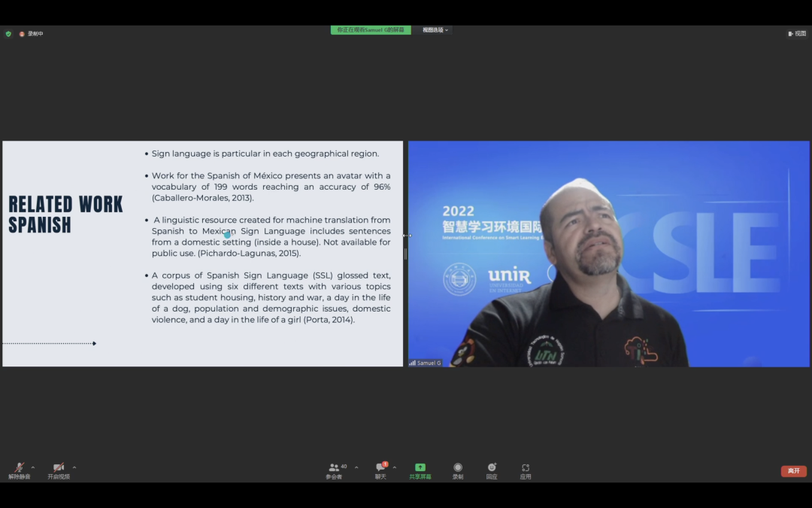
Task: Click the green encryption shield icon
Action: point(8,34)
